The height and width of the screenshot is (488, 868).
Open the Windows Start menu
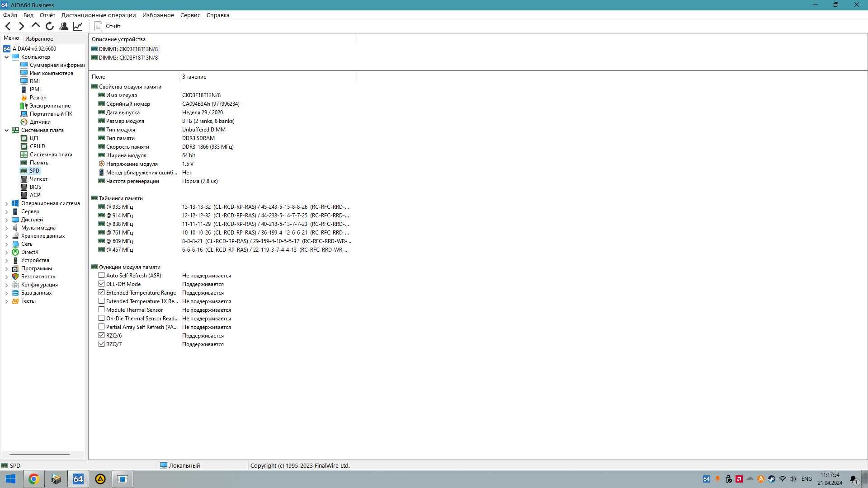tap(11, 479)
